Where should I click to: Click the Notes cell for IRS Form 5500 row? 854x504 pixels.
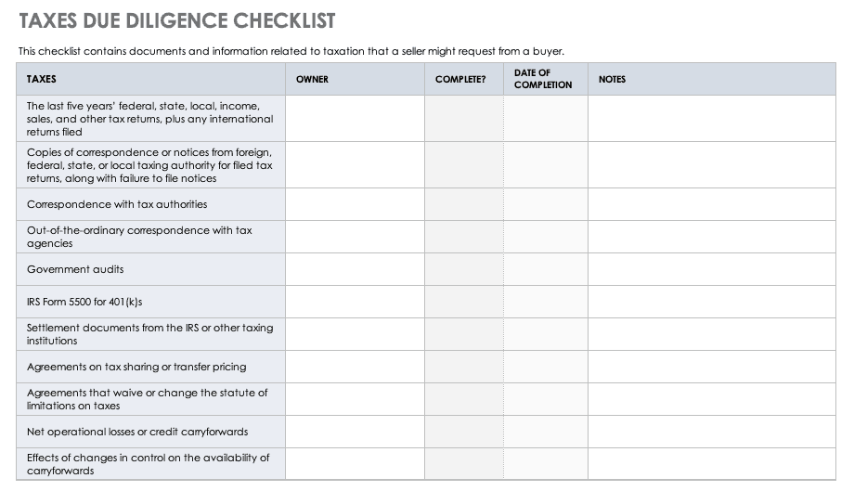click(711, 302)
